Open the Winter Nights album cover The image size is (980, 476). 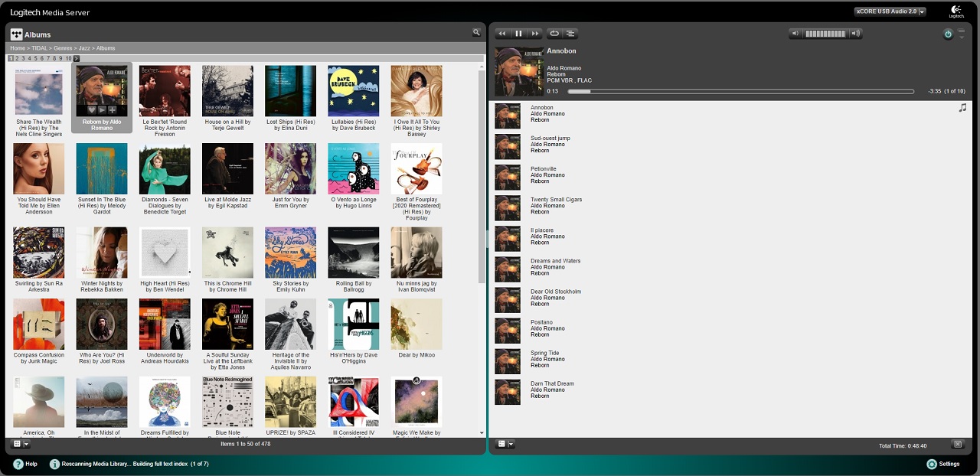(x=102, y=253)
